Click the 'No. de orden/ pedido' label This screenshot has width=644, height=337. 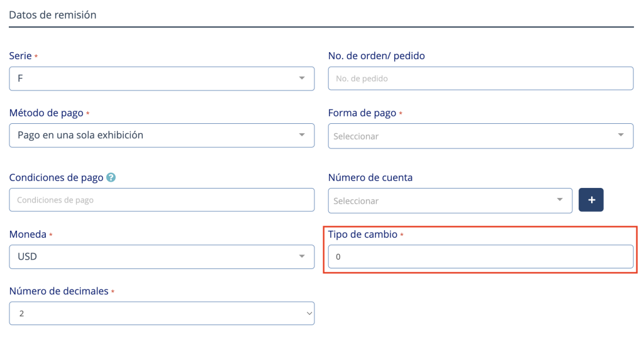tap(376, 56)
